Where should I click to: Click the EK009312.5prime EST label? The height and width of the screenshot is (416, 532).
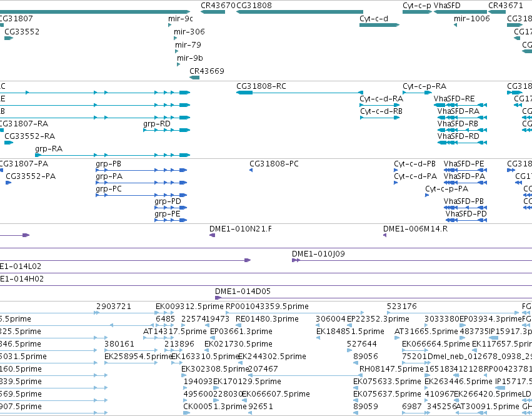pos(189,307)
